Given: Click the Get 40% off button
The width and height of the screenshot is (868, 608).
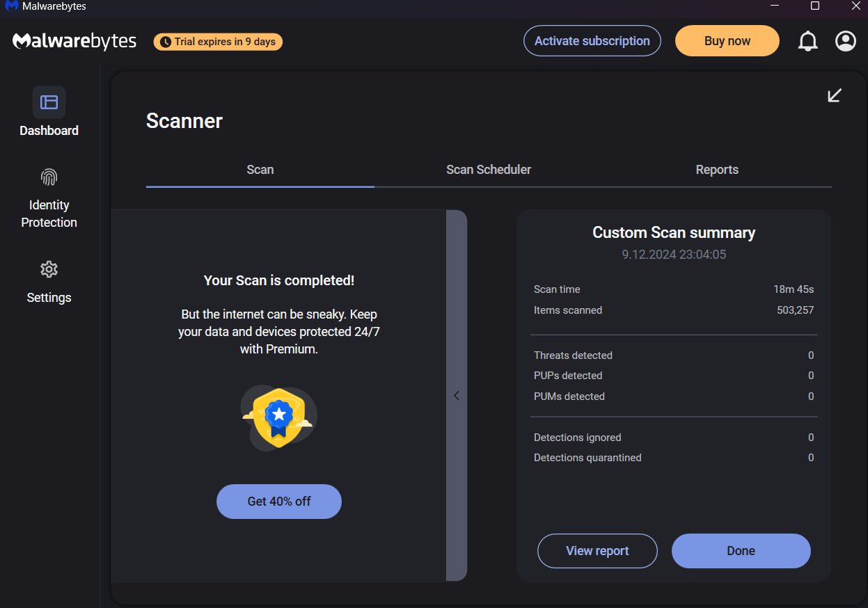Looking at the screenshot, I should [x=279, y=502].
